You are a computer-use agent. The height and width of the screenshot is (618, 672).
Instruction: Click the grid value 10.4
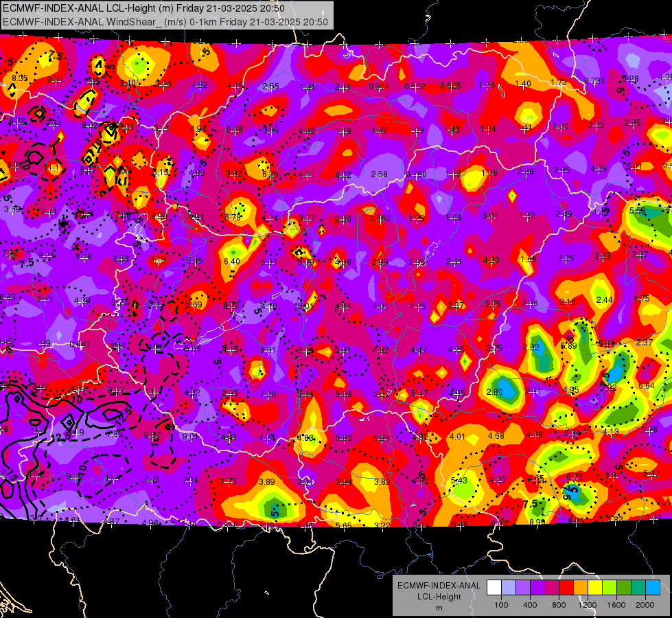tap(113, 478)
